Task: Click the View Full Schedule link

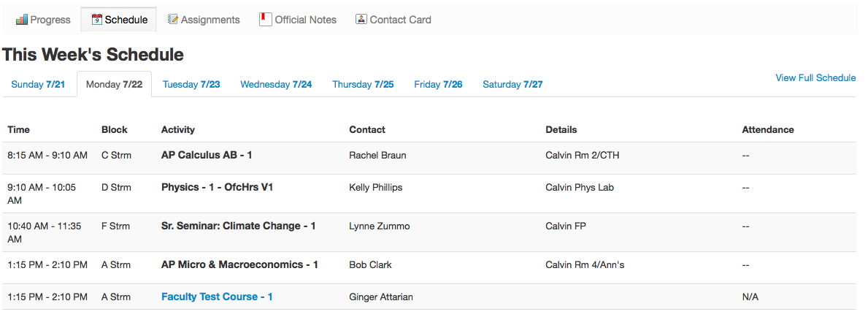Action: (x=815, y=77)
